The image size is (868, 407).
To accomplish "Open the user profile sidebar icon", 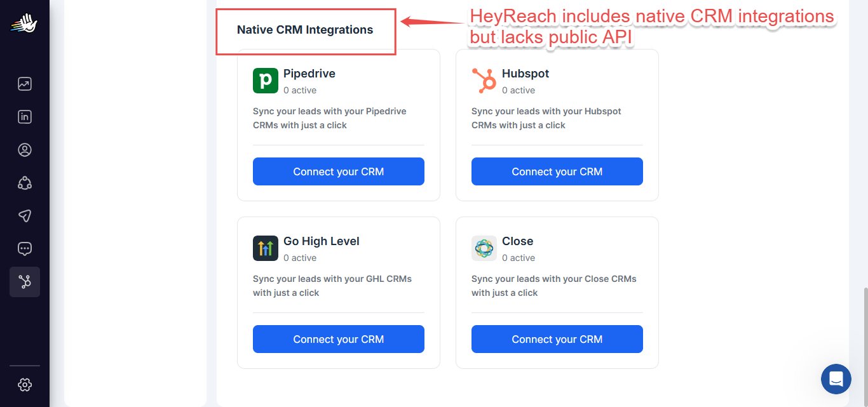I will tap(25, 150).
